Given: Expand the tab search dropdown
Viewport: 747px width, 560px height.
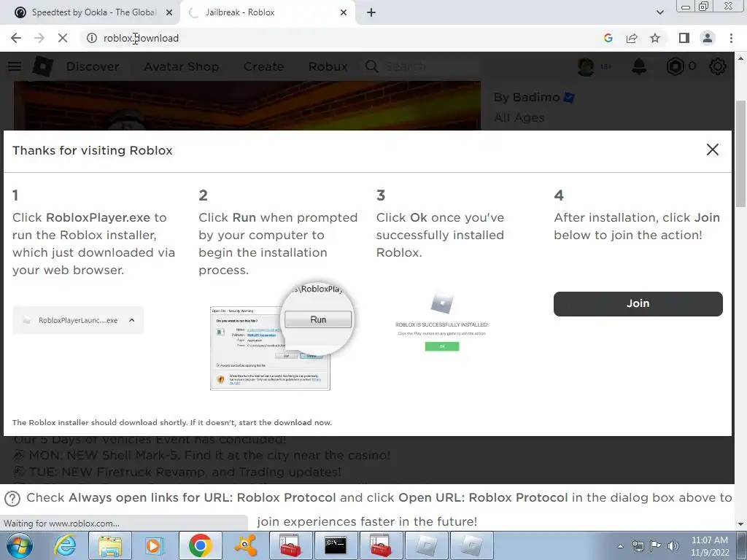Looking at the screenshot, I should point(659,12).
